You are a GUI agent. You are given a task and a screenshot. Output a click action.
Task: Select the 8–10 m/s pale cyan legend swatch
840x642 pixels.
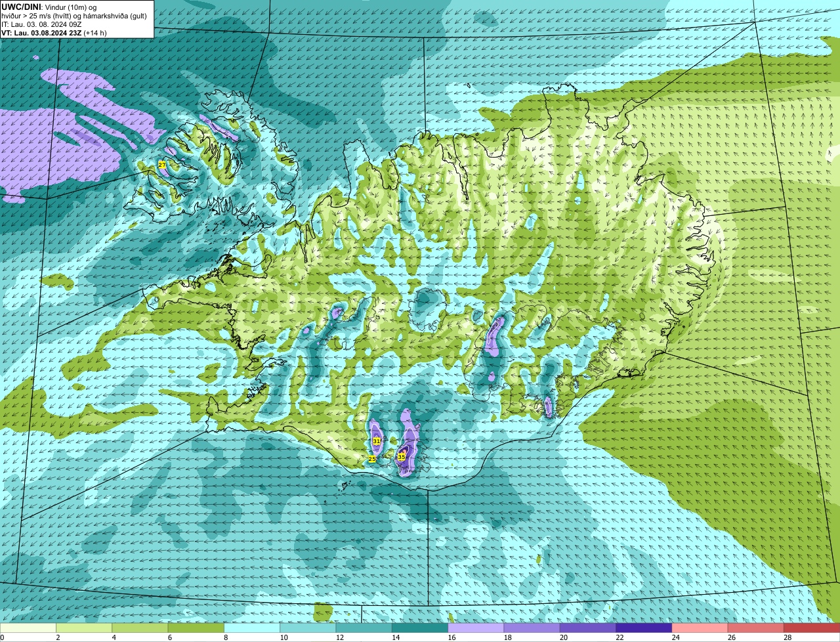(252, 628)
